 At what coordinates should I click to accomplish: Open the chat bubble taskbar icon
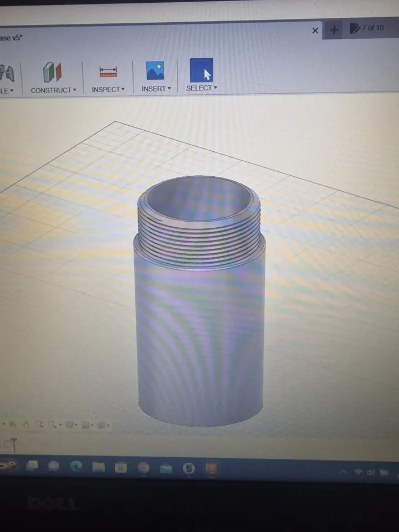[x=54, y=466]
